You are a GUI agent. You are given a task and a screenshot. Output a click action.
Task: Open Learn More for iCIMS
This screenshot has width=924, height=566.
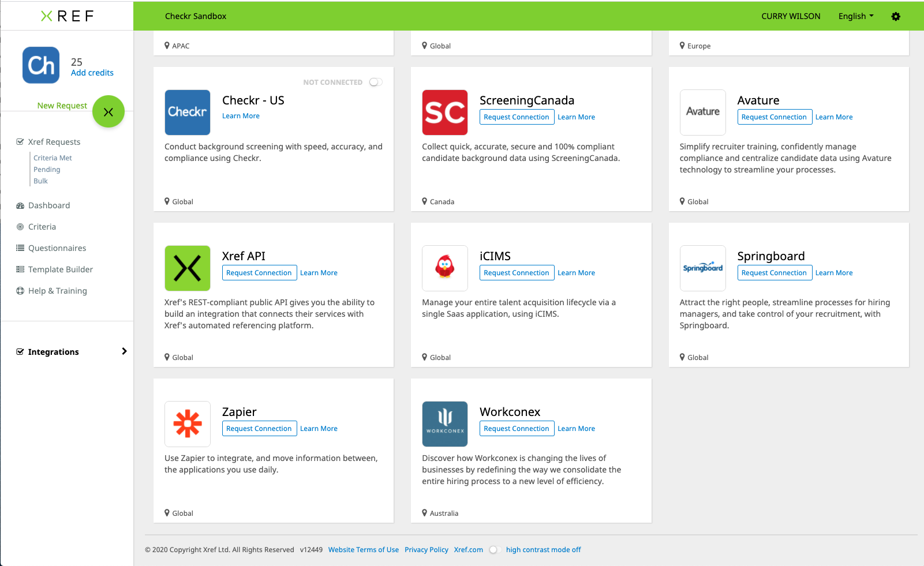pyautogui.click(x=576, y=273)
